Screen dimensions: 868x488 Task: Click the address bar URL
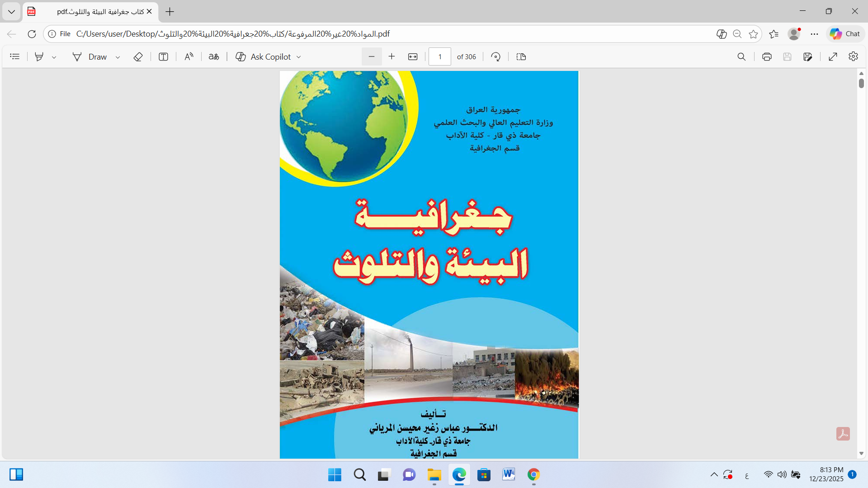(x=233, y=34)
